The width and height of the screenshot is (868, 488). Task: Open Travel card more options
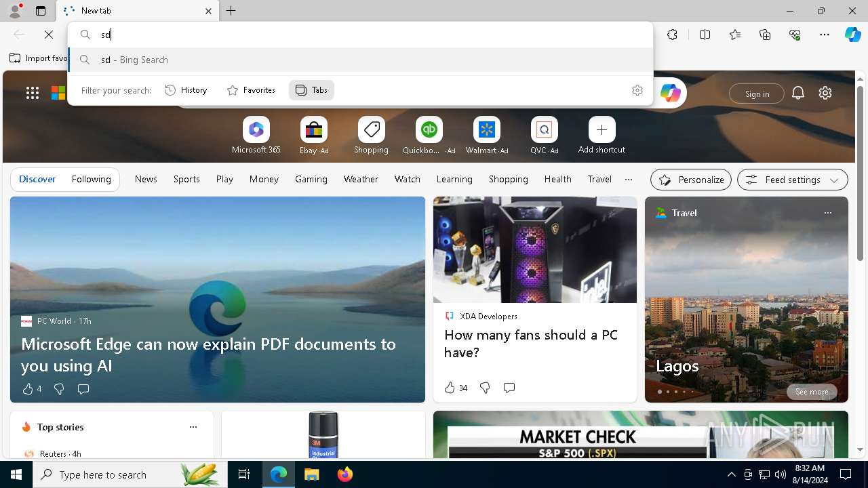click(827, 213)
